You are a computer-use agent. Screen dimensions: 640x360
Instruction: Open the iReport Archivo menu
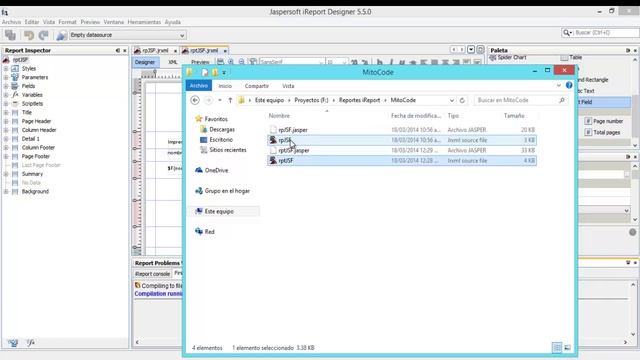11,22
